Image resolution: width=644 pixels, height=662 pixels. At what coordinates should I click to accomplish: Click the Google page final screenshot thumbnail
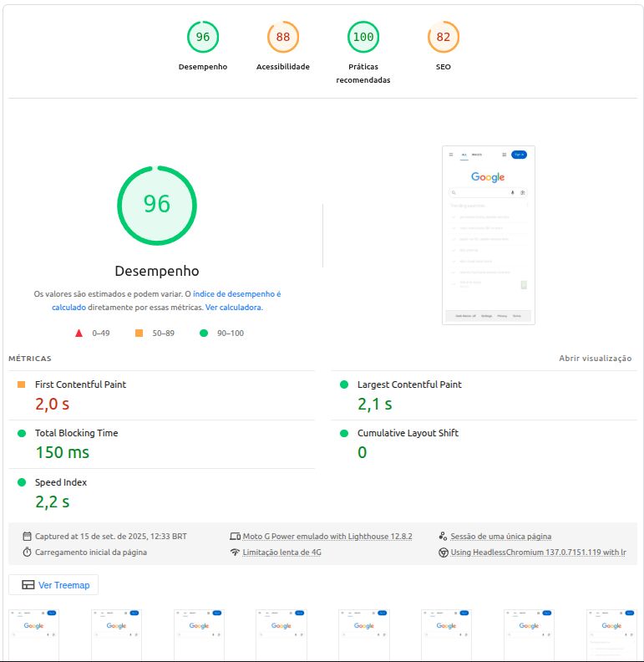point(489,235)
